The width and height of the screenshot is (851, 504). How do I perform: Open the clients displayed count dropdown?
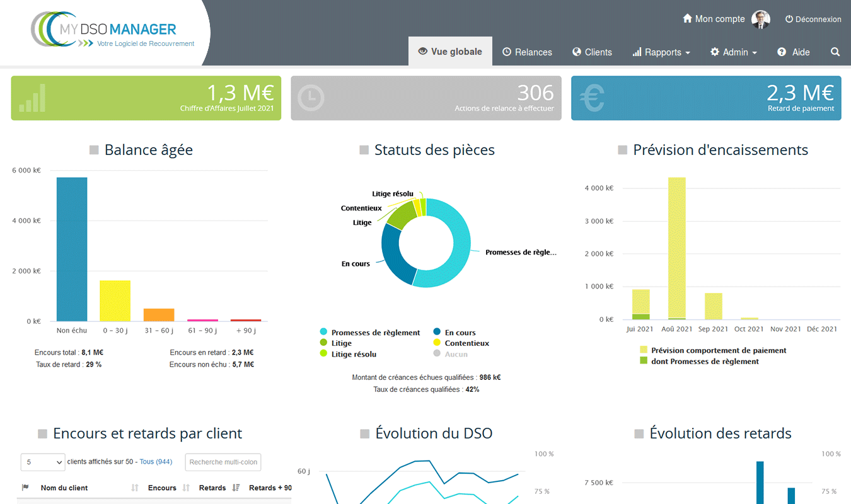pos(43,462)
